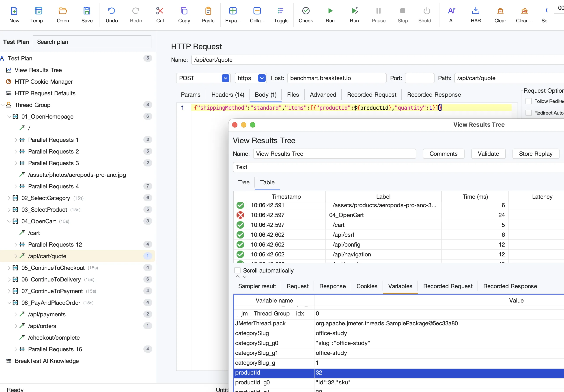Click the Check validation icon
564x392 pixels.
[306, 11]
